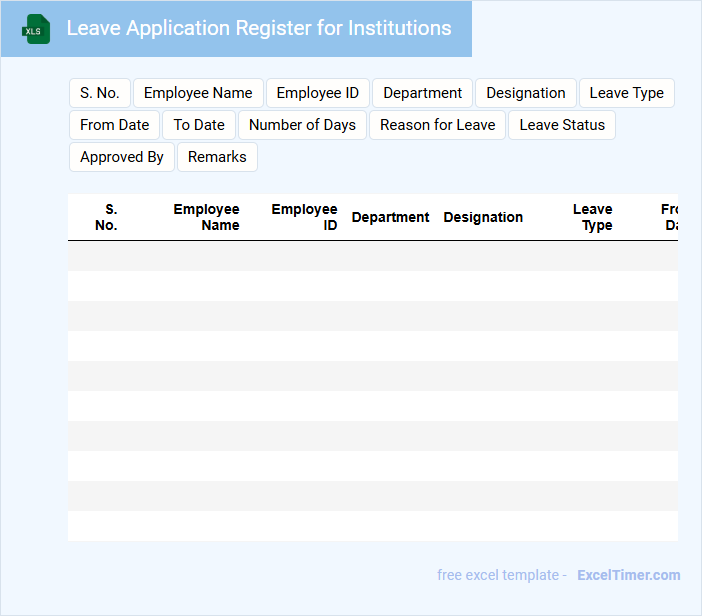The height and width of the screenshot is (616, 702).
Task: Click the 'Remarks' tag
Action: tap(217, 157)
